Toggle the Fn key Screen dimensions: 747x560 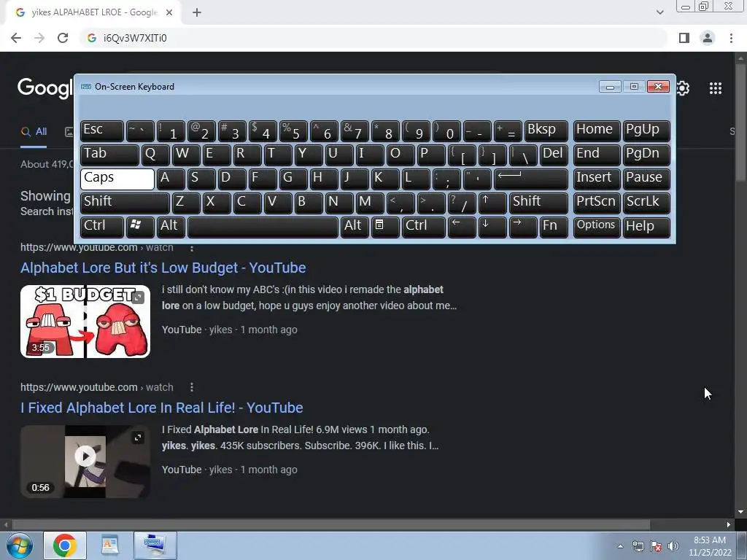click(x=554, y=227)
